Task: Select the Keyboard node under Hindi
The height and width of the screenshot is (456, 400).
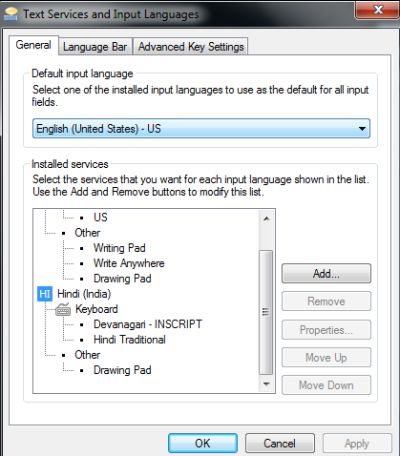Action: [x=96, y=309]
